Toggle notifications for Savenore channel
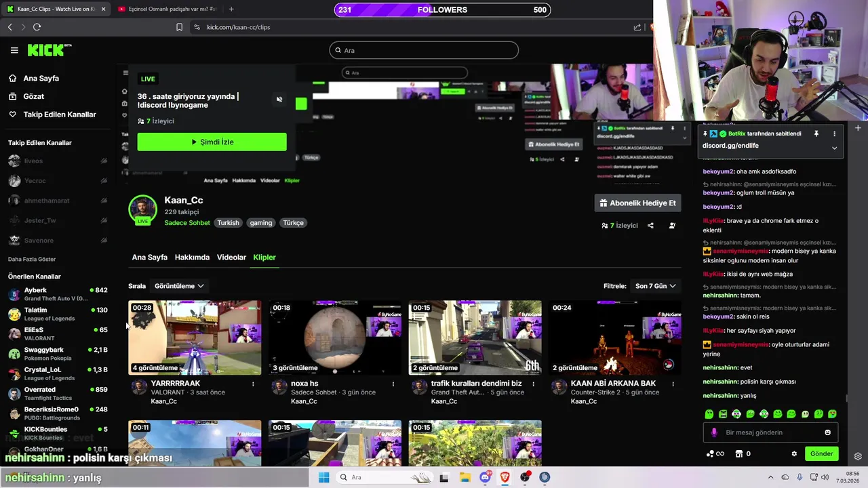Viewport: 868px width, 488px height. pos(104,241)
